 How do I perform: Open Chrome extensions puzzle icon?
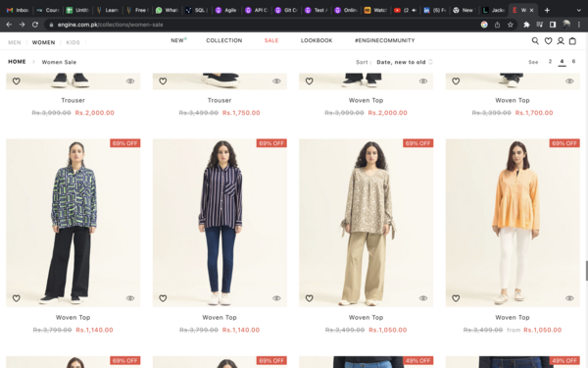(526, 25)
